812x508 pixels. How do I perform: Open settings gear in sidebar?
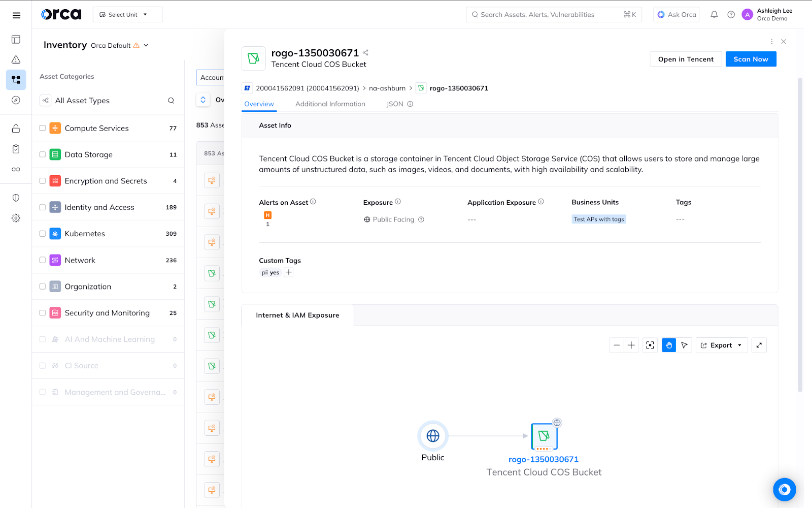click(x=16, y=218)
